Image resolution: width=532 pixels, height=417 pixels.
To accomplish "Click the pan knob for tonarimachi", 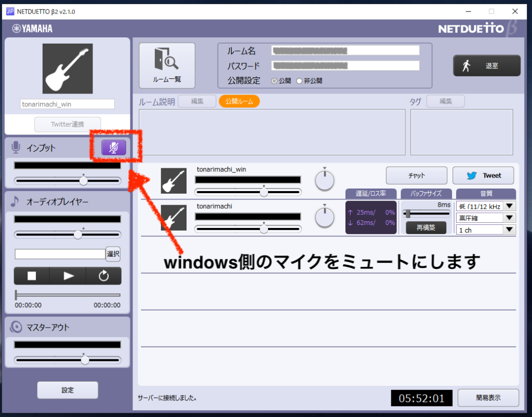I will click(325, 217).
